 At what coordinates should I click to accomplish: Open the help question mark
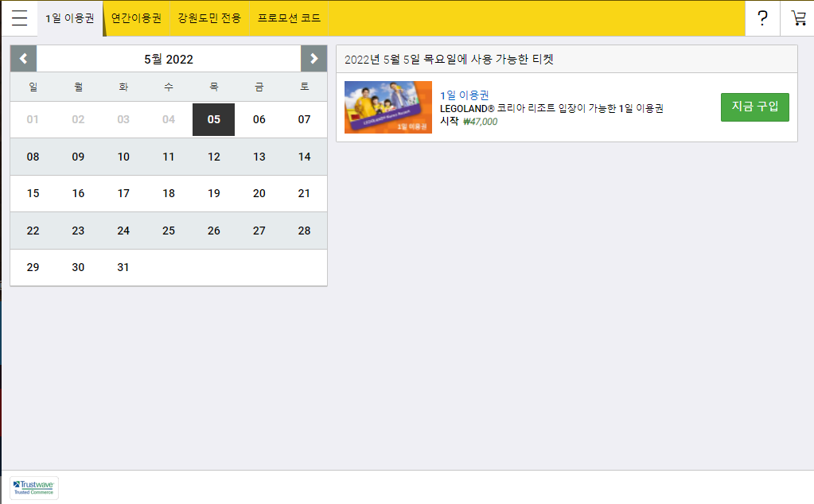(x=762, y=18)
